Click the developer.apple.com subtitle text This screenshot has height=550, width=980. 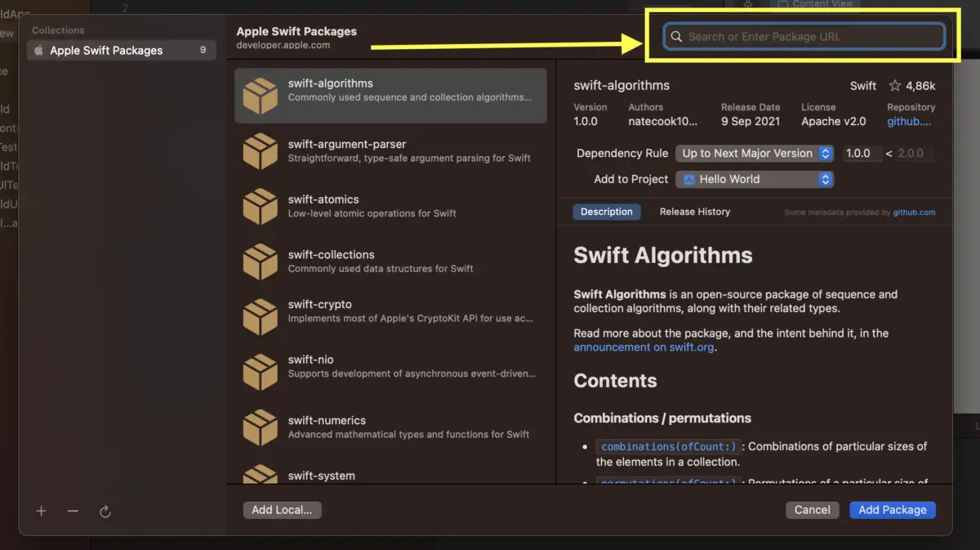point(283,46)
